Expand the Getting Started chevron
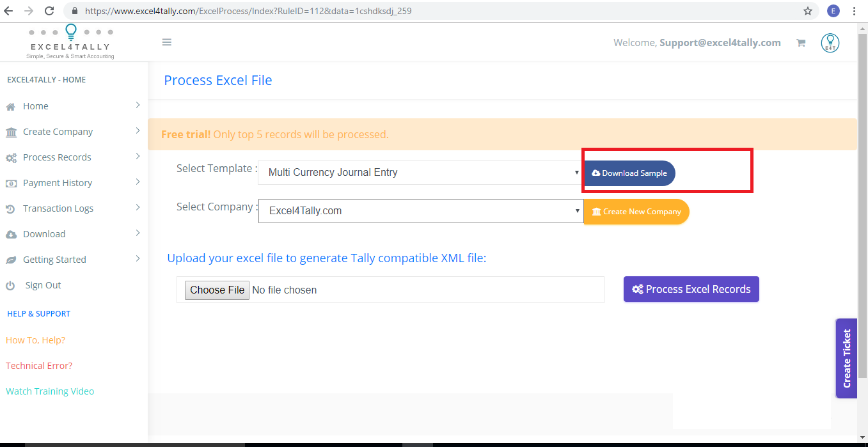The height and width of the screenshot is (447, 868). click(138, 259)
